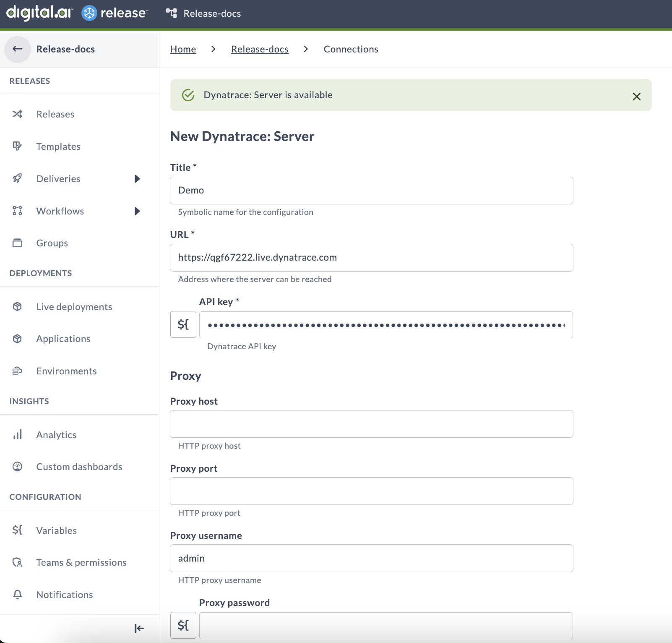Click the Analytics bar chart icon

(x=17, y=435)
